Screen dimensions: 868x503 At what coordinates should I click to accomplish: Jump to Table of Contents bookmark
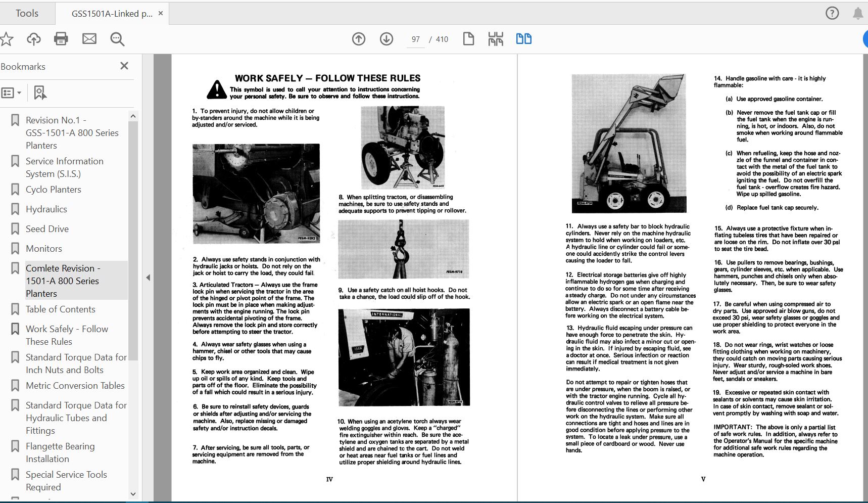click(x=60, y=309)
